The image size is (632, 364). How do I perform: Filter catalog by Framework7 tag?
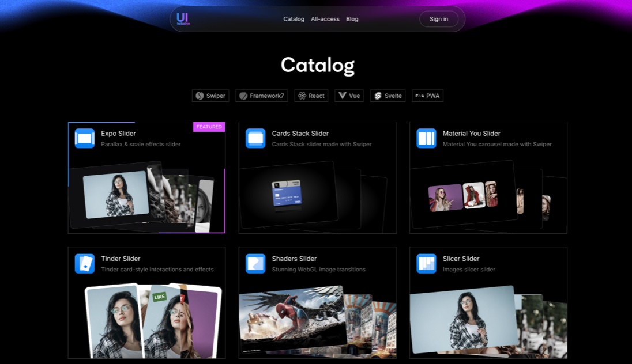(x=262, y=96)
